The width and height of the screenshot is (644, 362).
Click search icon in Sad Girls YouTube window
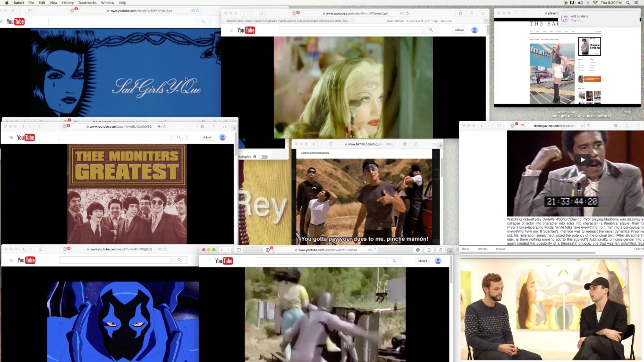coord(203,21)
